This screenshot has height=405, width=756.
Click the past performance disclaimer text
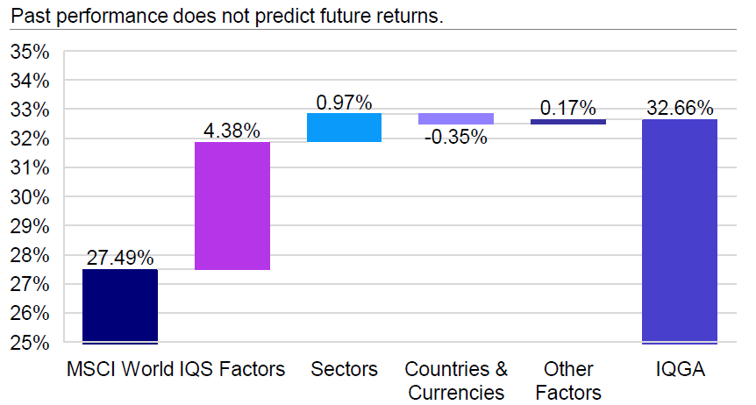pos(227,16)
